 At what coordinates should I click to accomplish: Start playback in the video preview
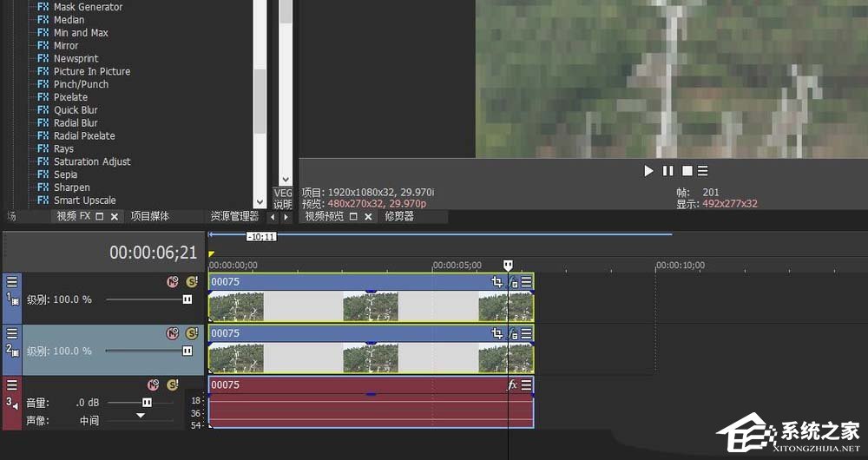[x=648, y=171]
